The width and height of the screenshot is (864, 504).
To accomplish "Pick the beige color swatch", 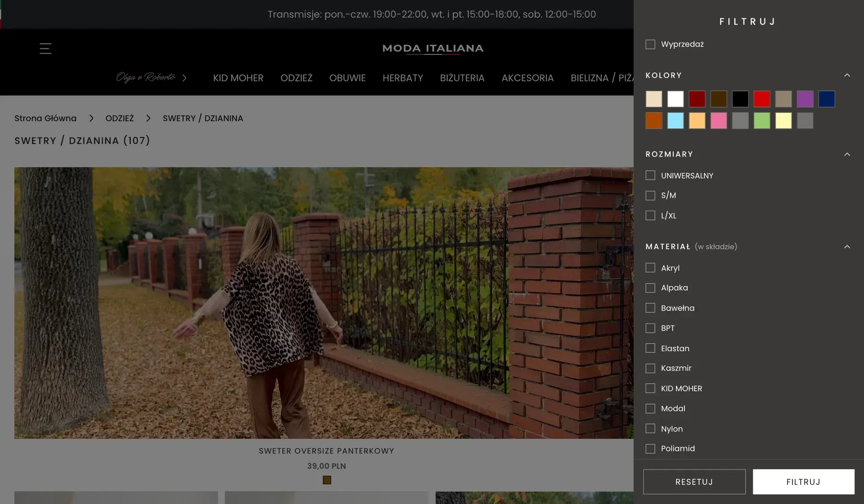I will click(654, 99).
